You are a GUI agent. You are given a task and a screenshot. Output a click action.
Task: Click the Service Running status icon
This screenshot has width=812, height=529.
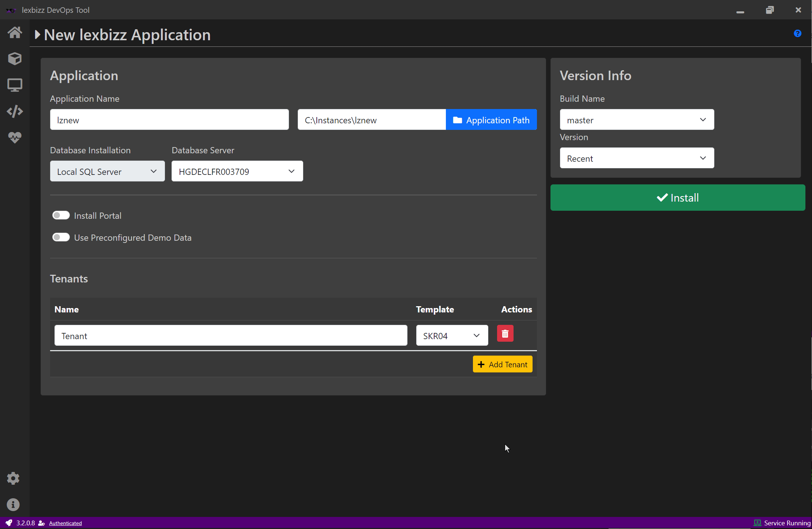pos(757,523)
